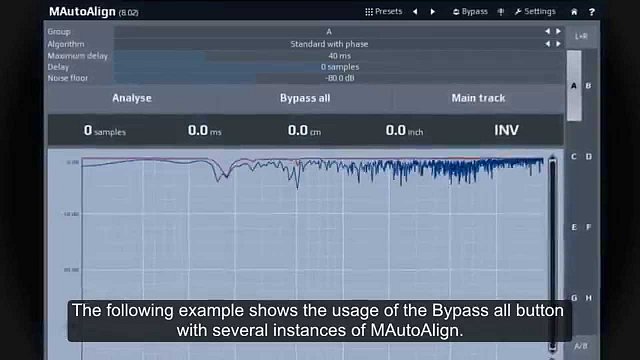Select preset slot B
Viewport: 640px width, 360px height.
(589, 86)
